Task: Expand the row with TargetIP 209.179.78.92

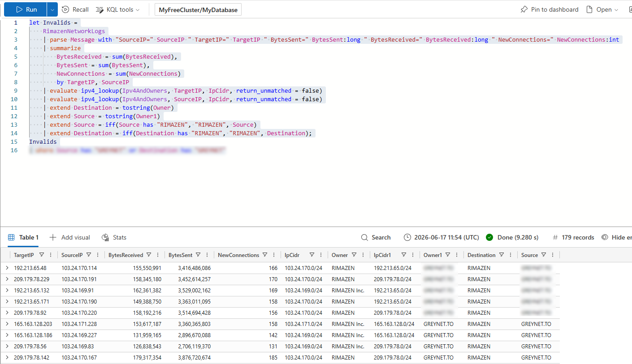Action: tap(7, 313)
